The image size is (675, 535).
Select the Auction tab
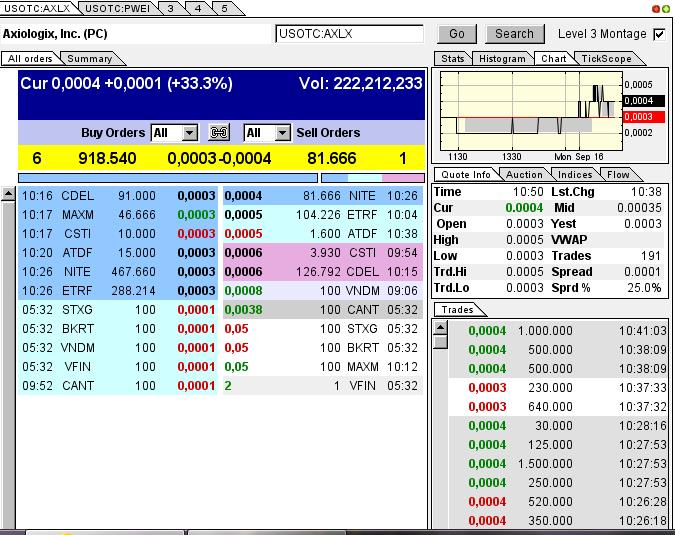pos(524,174)
